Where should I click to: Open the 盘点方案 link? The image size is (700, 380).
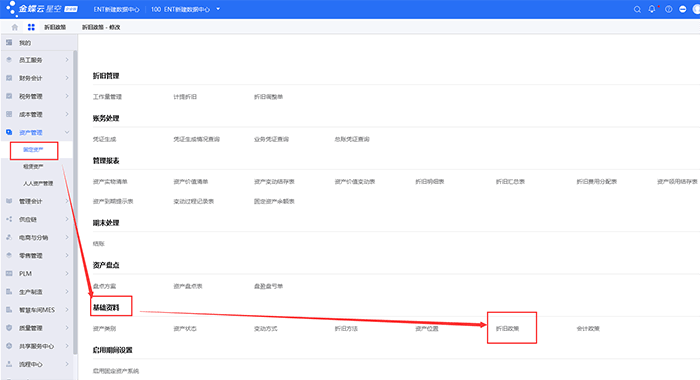pos(104,286)
